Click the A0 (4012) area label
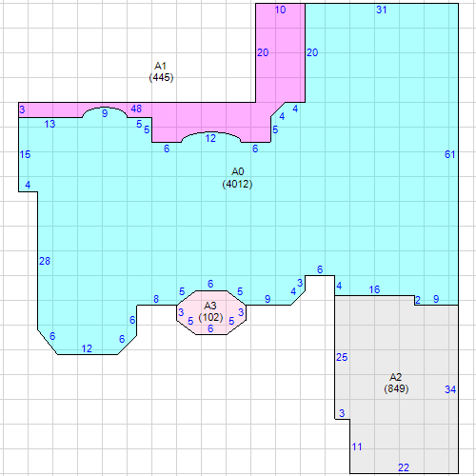The image size is (476, 476). (x=237, y=178)
